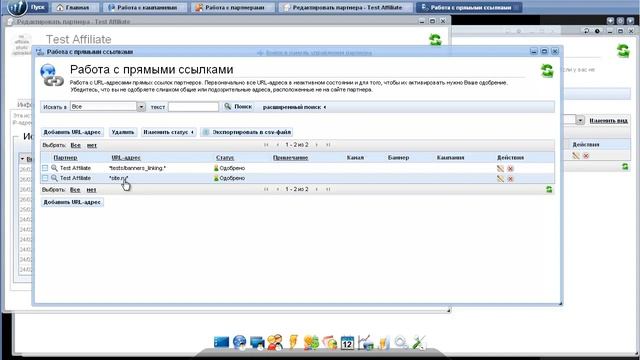640x360 pixels.
Task: Select the Работа с прямыми ссылками tab
Action: pyautogui.click(x=469, y=7)
